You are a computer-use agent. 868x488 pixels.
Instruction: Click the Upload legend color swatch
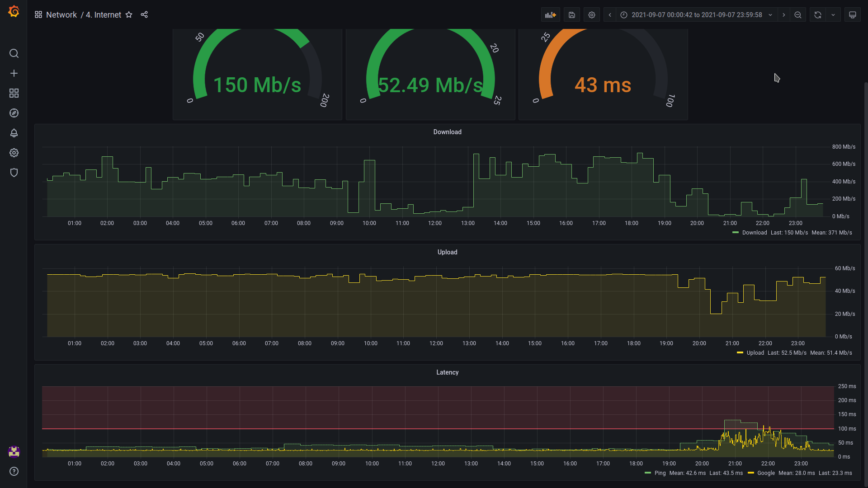point(740,353)
